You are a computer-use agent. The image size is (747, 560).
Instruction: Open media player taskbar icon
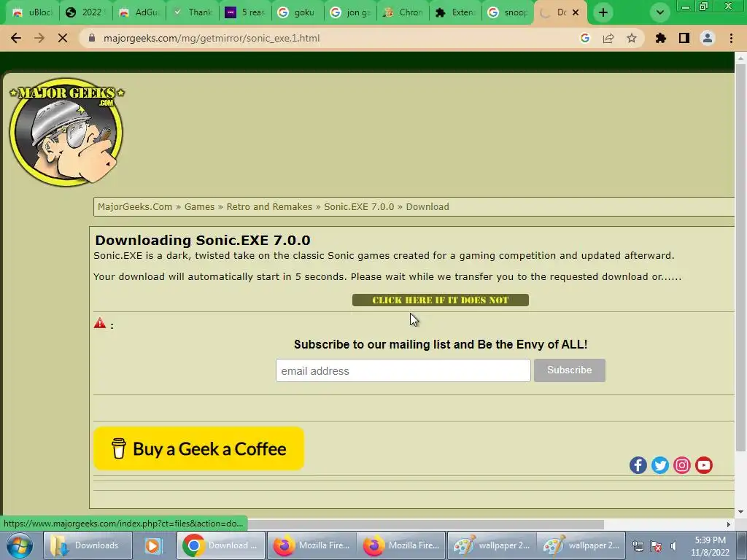(x=153, y=545)
